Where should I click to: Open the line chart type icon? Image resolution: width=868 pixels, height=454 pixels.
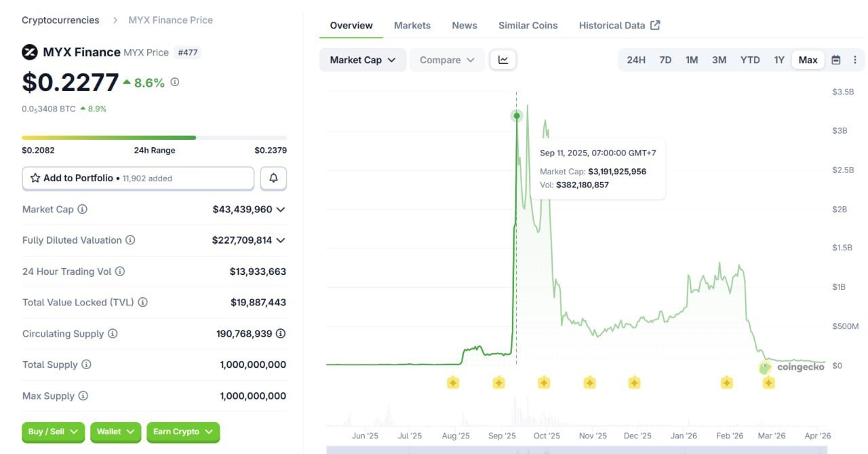coord(502,60)
